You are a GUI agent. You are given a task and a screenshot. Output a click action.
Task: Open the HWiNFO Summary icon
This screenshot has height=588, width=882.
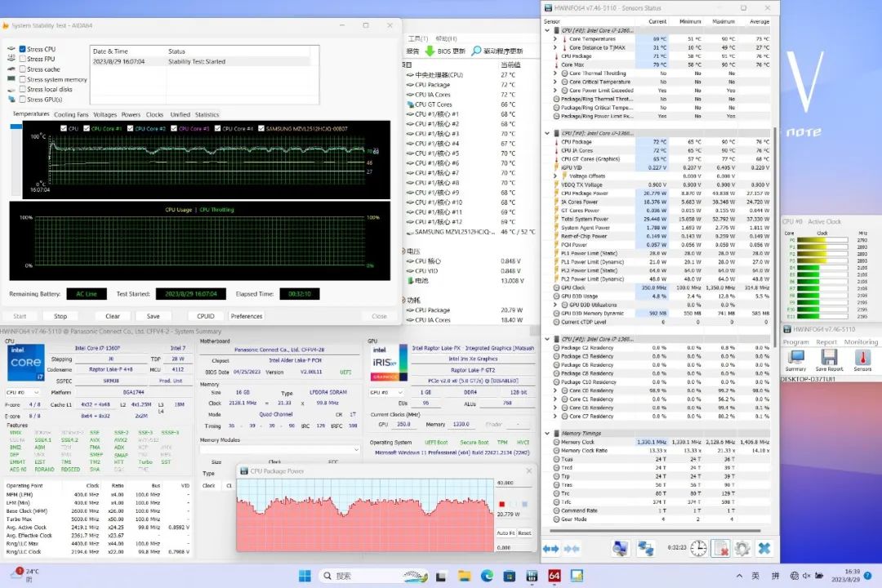[x=795, y=358]
